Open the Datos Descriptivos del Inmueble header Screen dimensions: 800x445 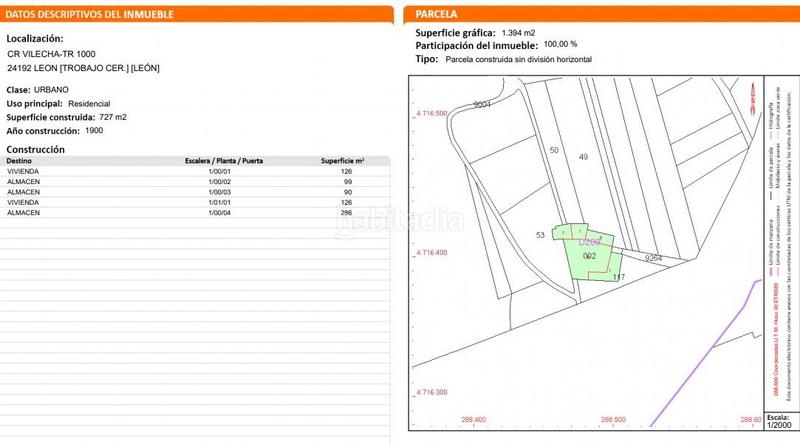90,13
